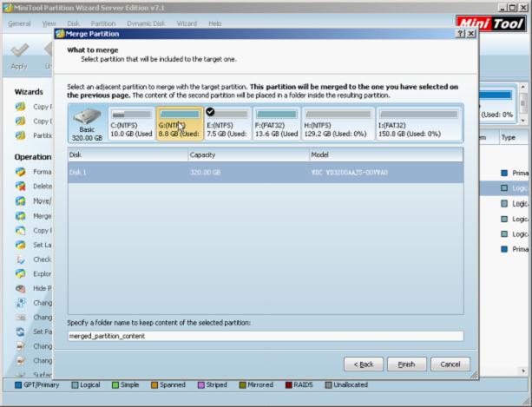Click the RAID5 legend color box

tap(288, 385)
